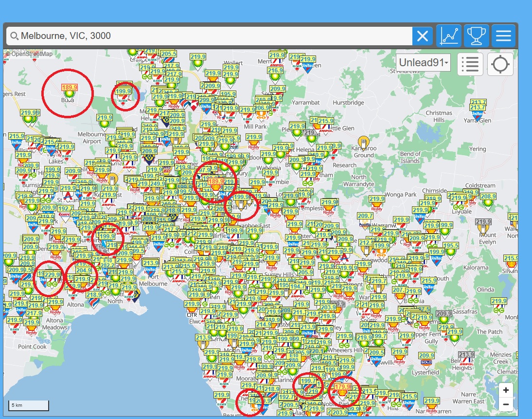532x419 pixels.
Task: Select the 229.9 marker in west
Action: pos(52,278)
